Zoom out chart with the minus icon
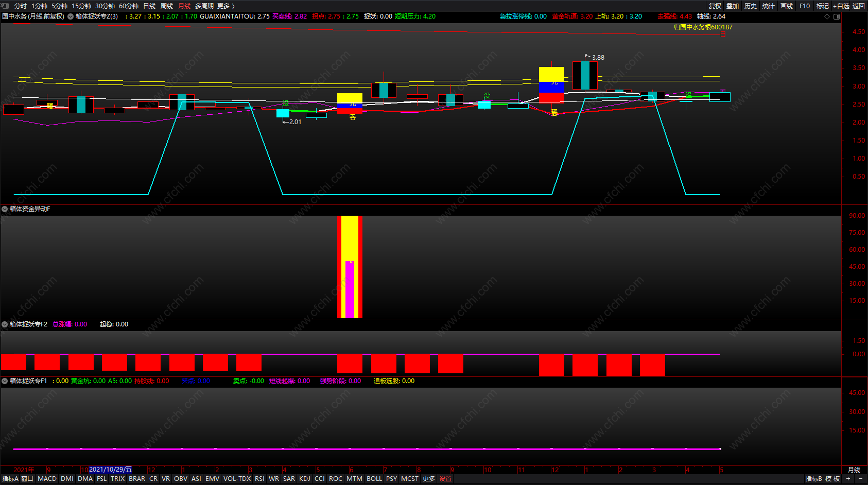868x485 pixels. pos(860,479)
